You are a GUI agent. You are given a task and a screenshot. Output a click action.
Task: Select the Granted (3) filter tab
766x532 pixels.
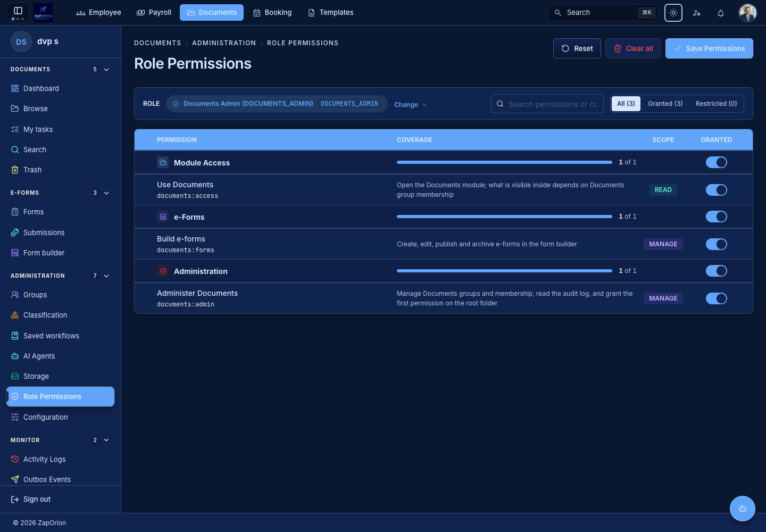665,104
